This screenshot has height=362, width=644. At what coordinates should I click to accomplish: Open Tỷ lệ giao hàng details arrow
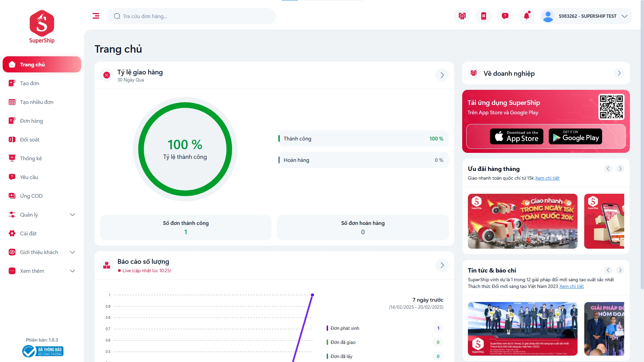[442, 75]
